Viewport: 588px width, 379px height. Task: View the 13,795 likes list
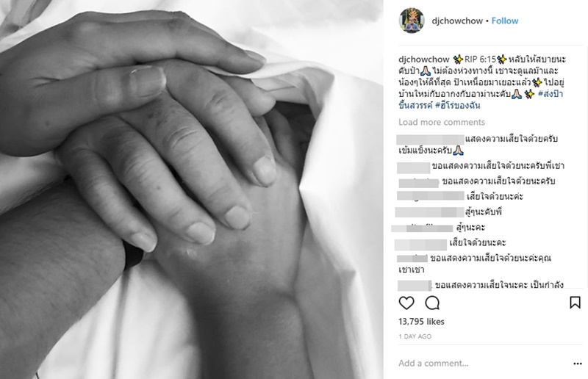click(421, 322)
